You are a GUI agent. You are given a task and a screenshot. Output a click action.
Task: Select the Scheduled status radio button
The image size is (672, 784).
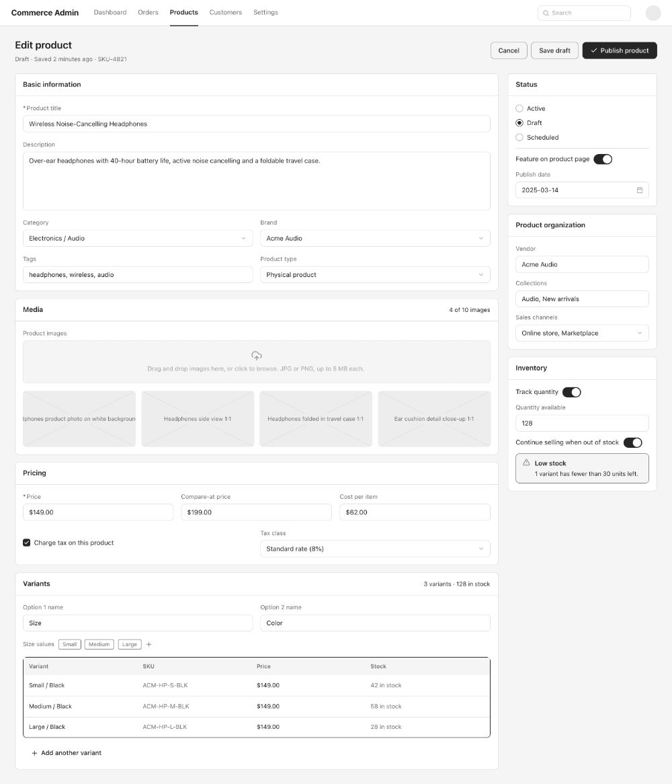[519, 137]
